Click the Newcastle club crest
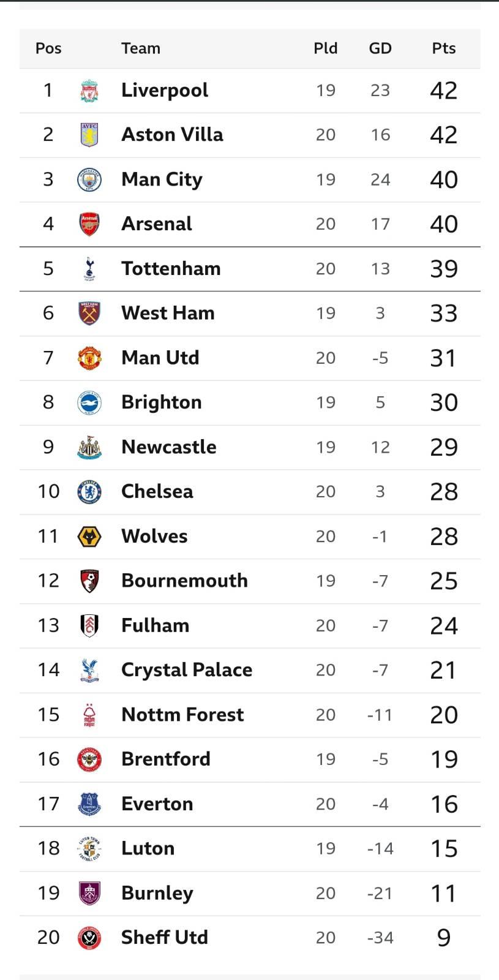The image size is (499, 980). point(89,447)
